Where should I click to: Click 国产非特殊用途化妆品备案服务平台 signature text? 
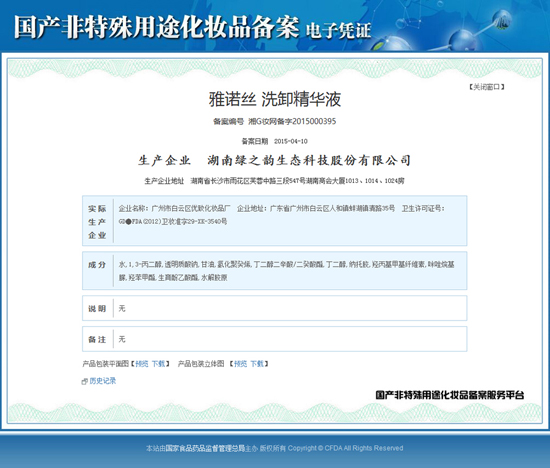pos(450,395)
